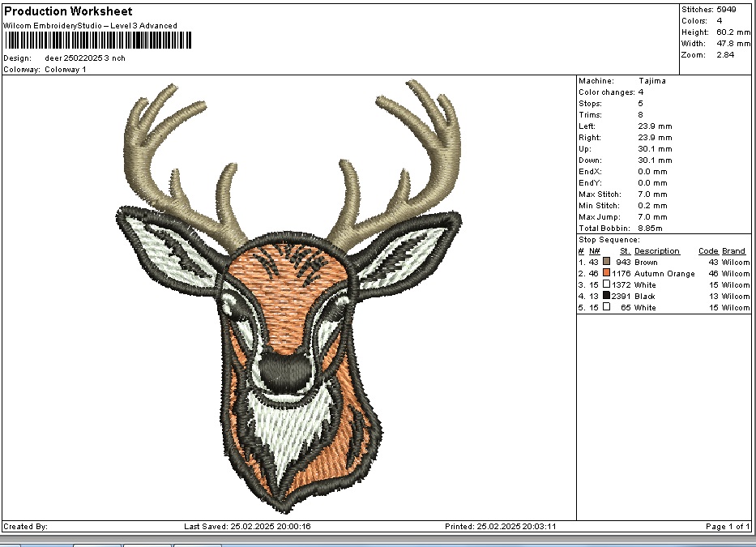Click the Page 1 of 1 label
756x547 pixels.
tap(728, 527)
